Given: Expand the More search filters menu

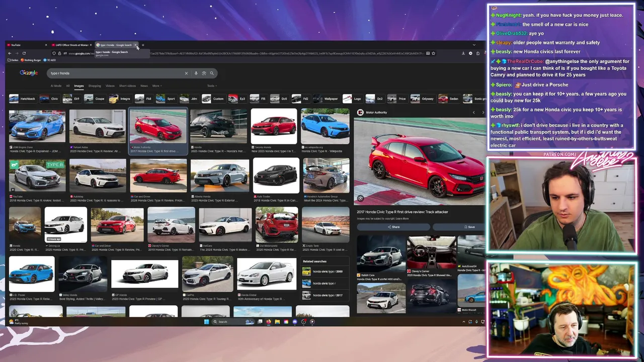Looking at the screenshot, I should [157, 86].
